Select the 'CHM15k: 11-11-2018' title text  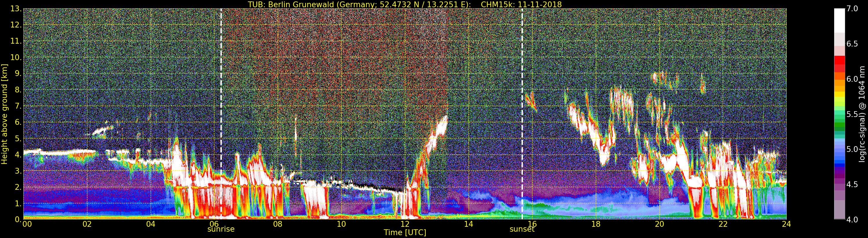521,4
